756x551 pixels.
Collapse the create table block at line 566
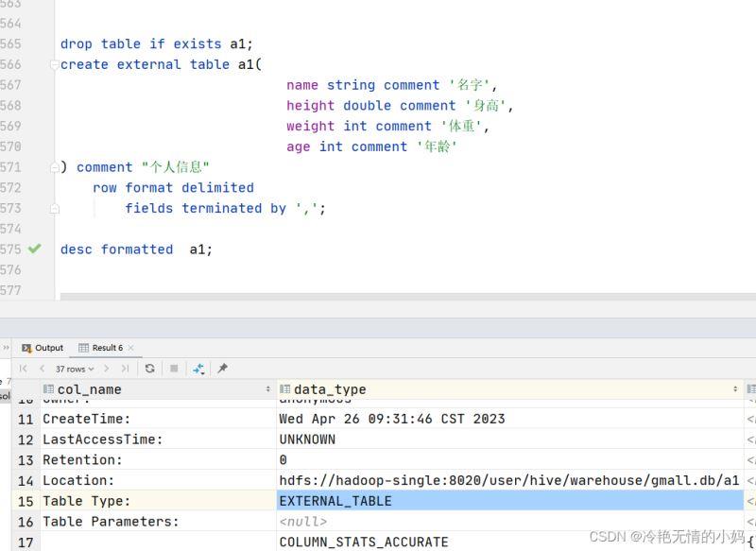pos(55,64)
